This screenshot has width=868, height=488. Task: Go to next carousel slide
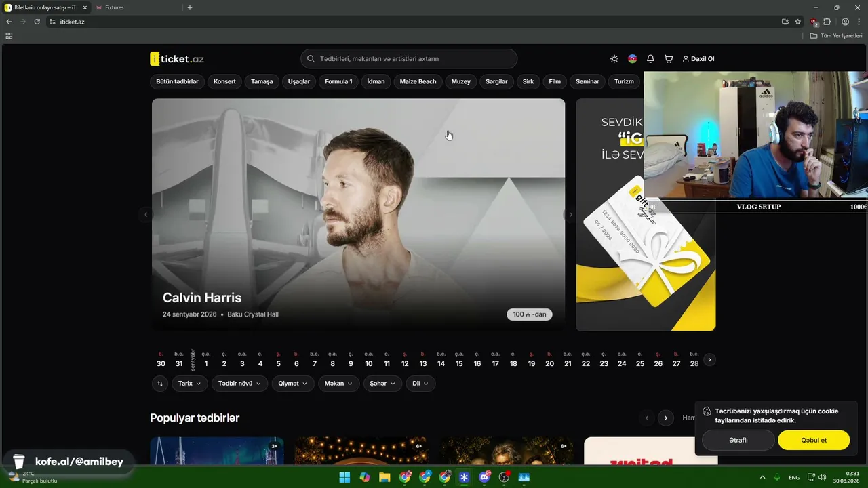click(x=570, y=214)
